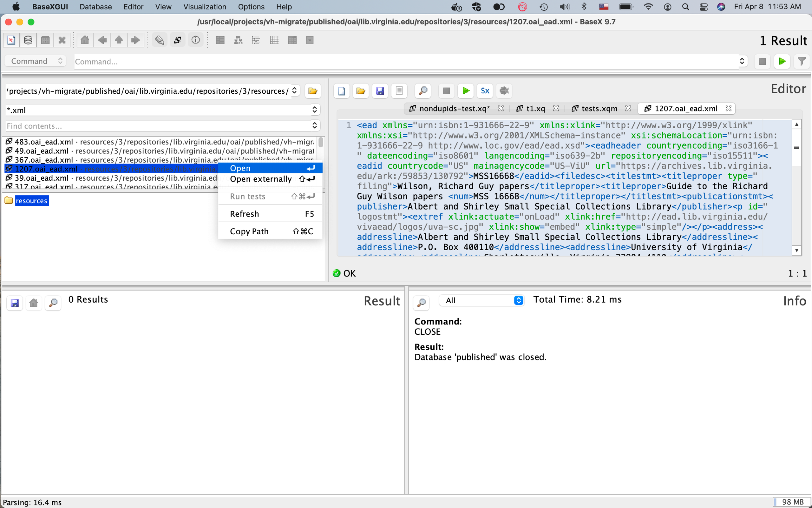This screenshot has width=812, height=508.
Task: Select 483.oai_ead.xml in file list
Action: [160, 142]
